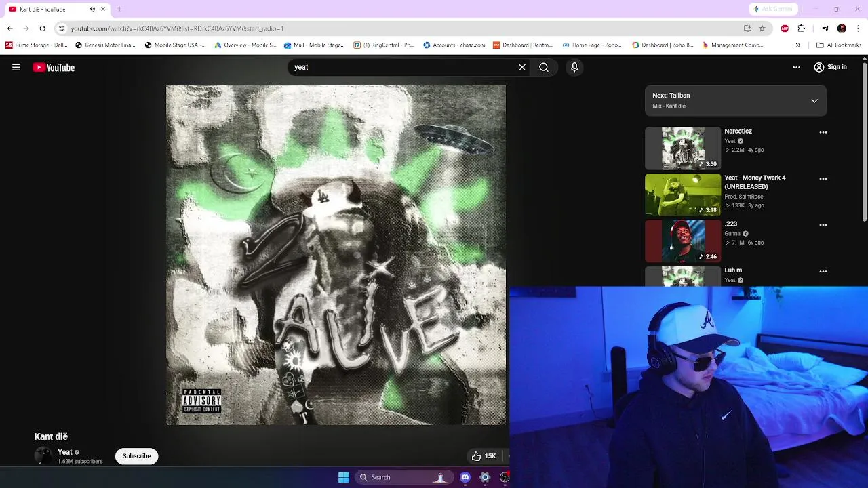Open the 'Overview - Mobile S...' bookmark

tap(245, 45)
